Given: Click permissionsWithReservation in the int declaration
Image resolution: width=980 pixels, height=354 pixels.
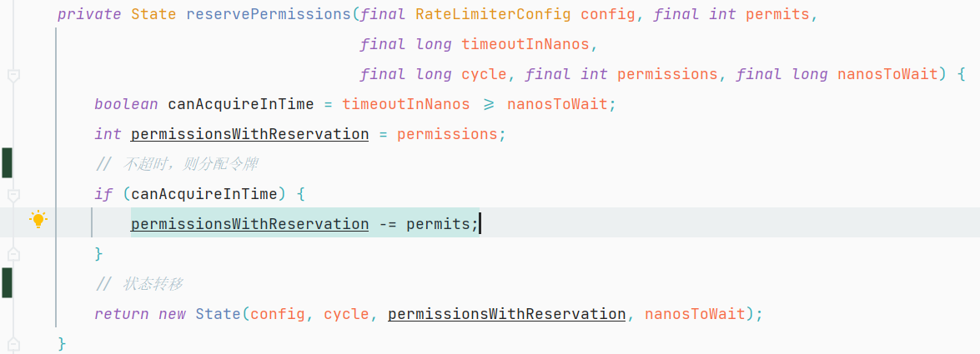Looking at the screenshot, I should [249, 134].
